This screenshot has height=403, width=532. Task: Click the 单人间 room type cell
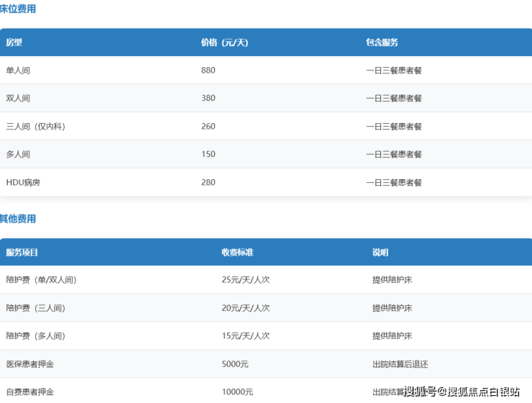(18, 71)
